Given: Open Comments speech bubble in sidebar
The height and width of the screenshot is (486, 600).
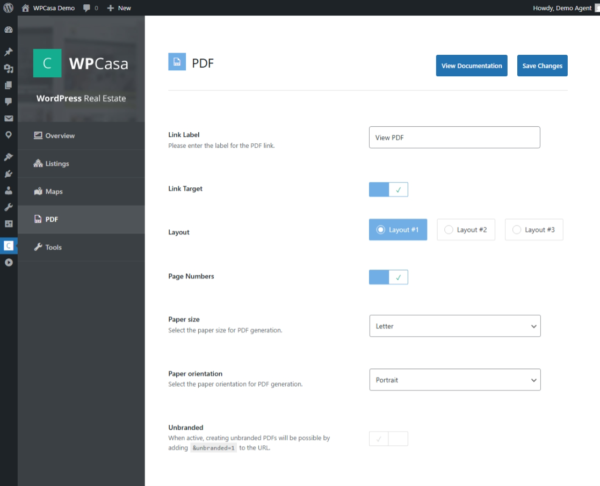Looking at the screenshot, I should point(8,101).
